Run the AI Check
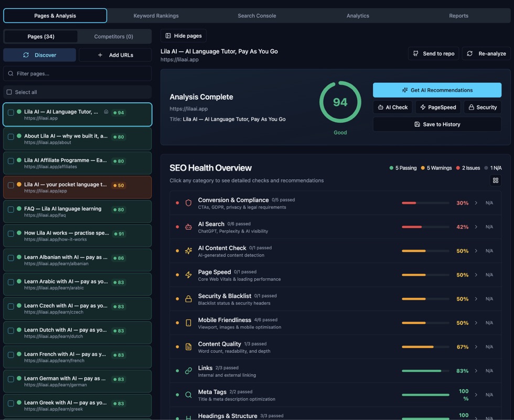This screenshot has width=514, height=420. click(x=393, y=107)
